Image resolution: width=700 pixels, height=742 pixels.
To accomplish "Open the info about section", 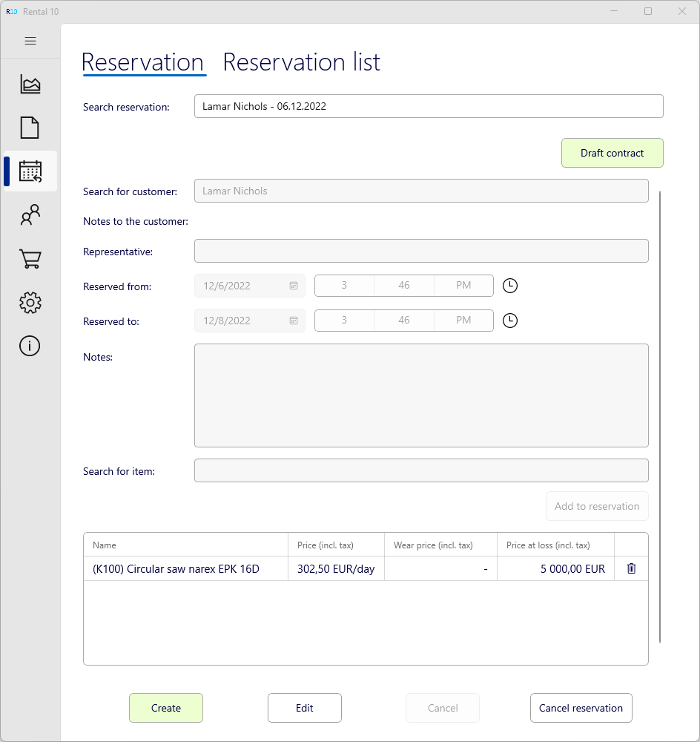I will pos(30,346).
